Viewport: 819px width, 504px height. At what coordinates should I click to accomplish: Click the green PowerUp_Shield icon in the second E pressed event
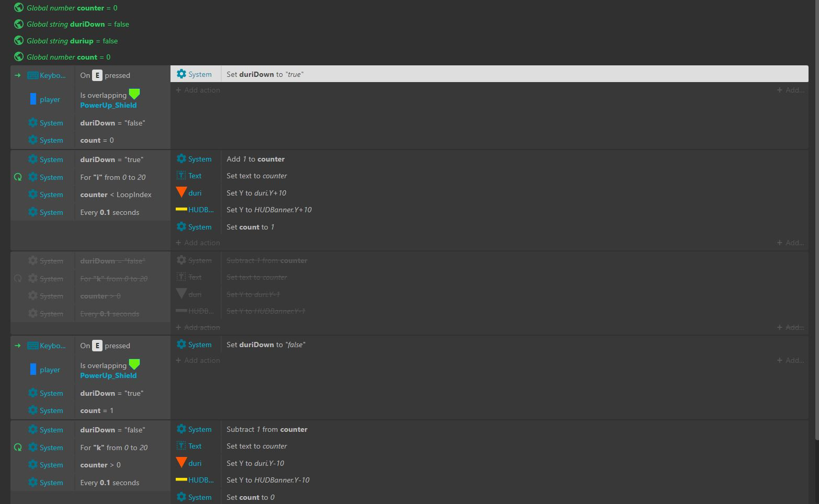pyautogui.click(x=134, y=364)
